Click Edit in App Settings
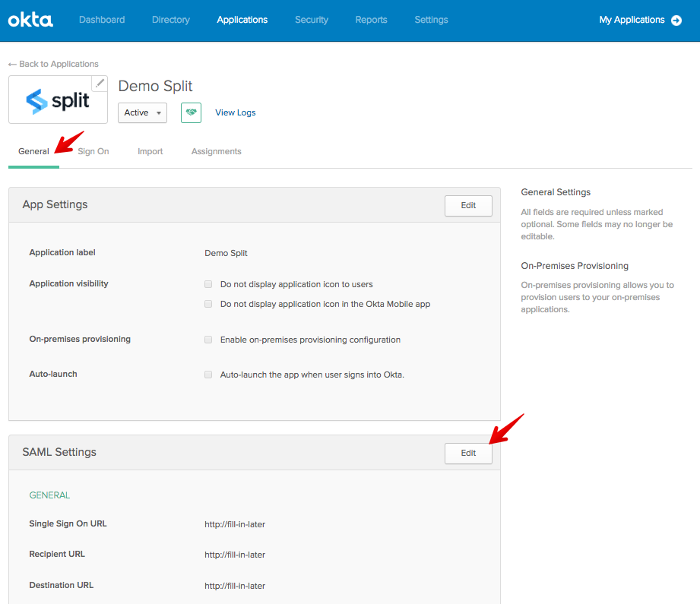 coord(468,205)
